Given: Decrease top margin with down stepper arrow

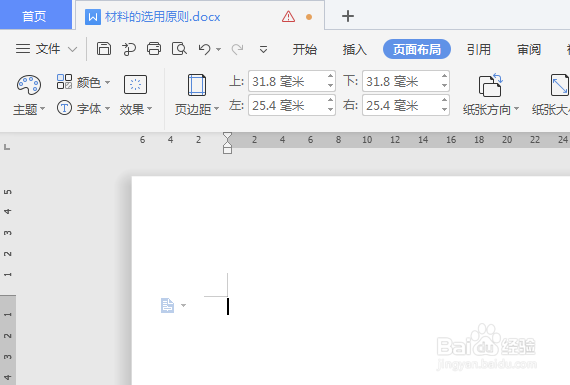Looking at the screenshot, I should tap(330, 86).
